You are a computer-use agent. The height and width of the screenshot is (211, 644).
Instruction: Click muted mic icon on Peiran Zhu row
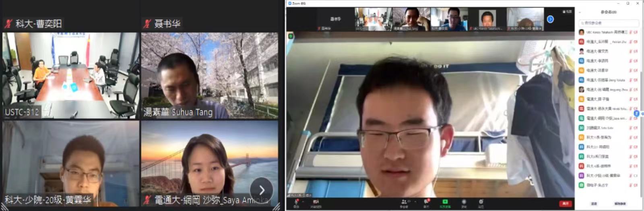click(x=631, y=42)
